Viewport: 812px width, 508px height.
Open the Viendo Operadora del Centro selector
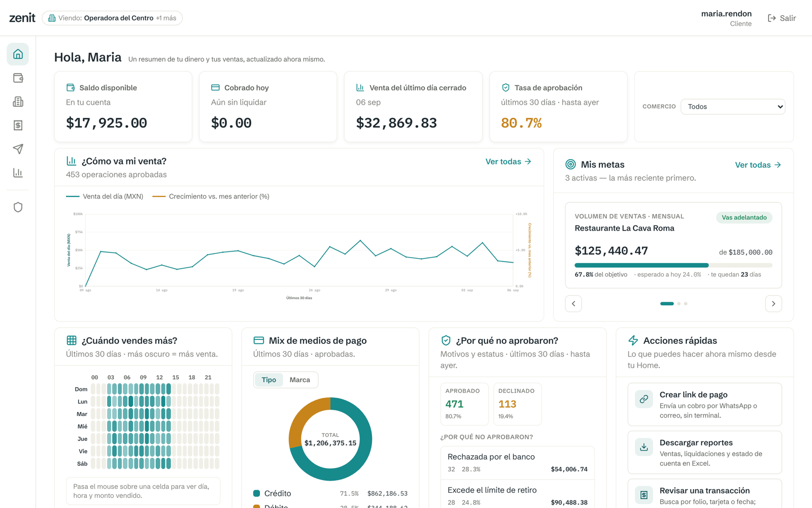[112, 18]
